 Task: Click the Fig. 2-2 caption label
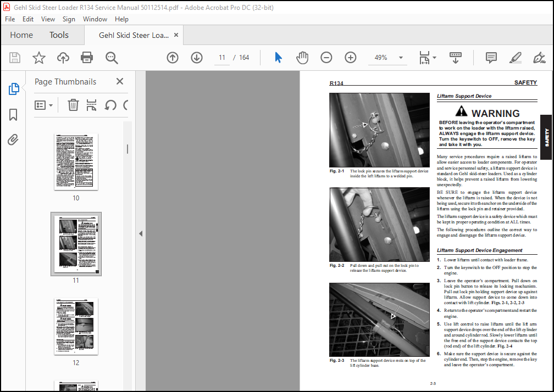tap(337, 265)
